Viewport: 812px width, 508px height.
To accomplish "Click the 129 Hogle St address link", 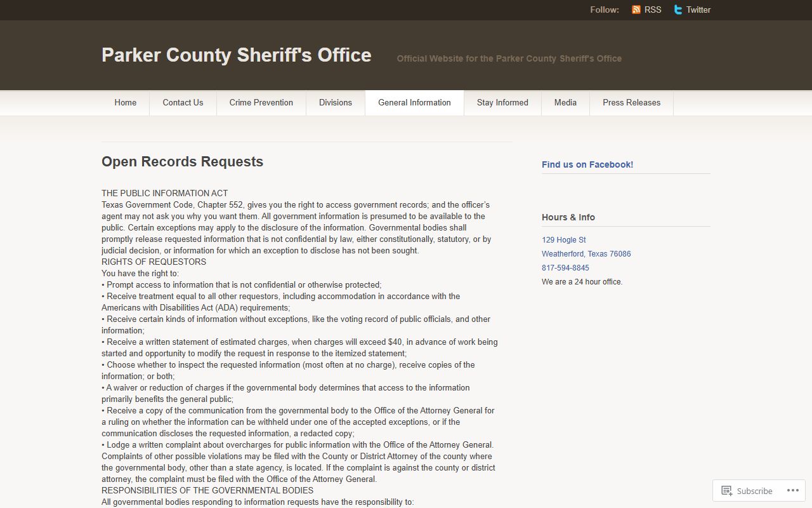I will [564, 240].
